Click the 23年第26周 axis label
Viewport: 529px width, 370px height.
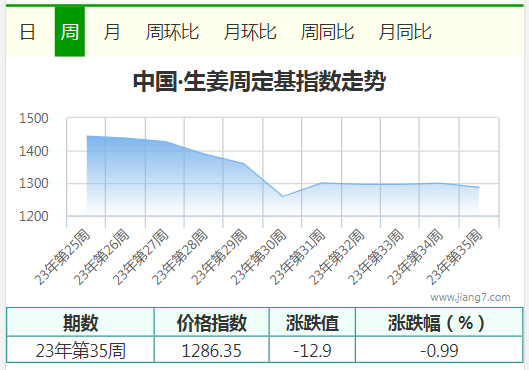102,257
